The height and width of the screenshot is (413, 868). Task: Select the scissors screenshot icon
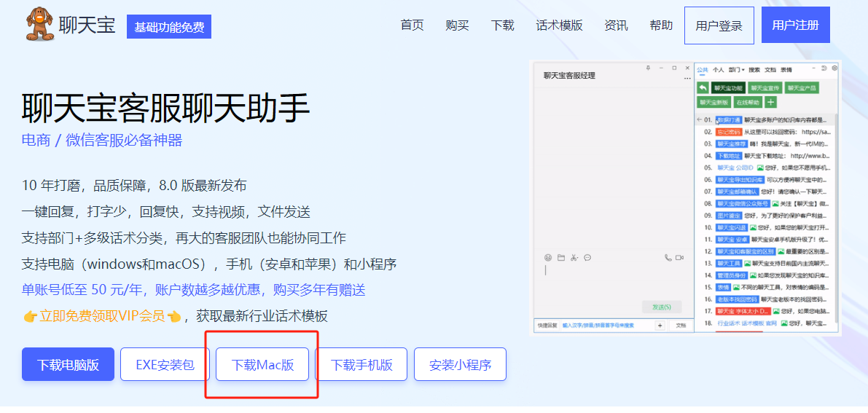(574, 257)
